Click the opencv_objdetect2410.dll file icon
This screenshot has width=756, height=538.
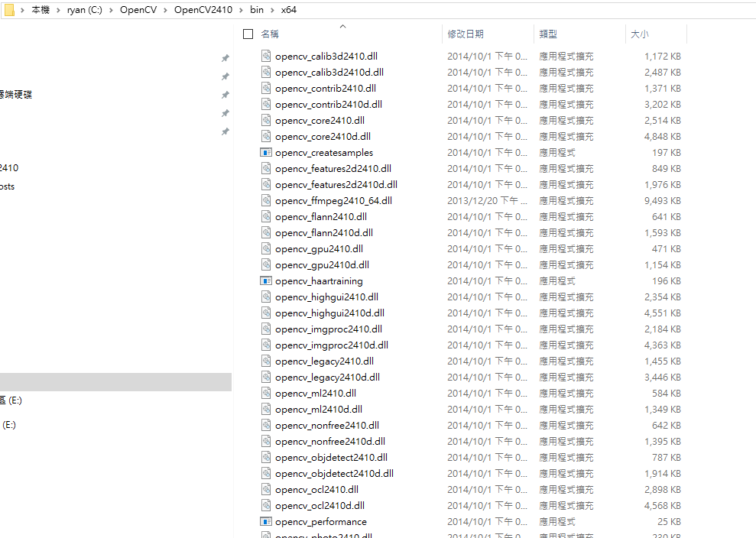[266, 457]
